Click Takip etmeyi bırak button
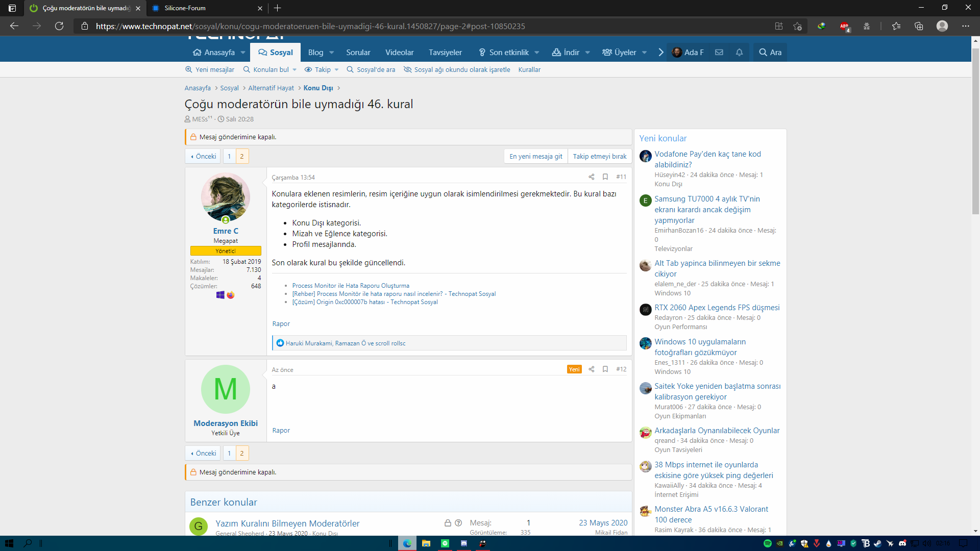 (x=599, y=157)
